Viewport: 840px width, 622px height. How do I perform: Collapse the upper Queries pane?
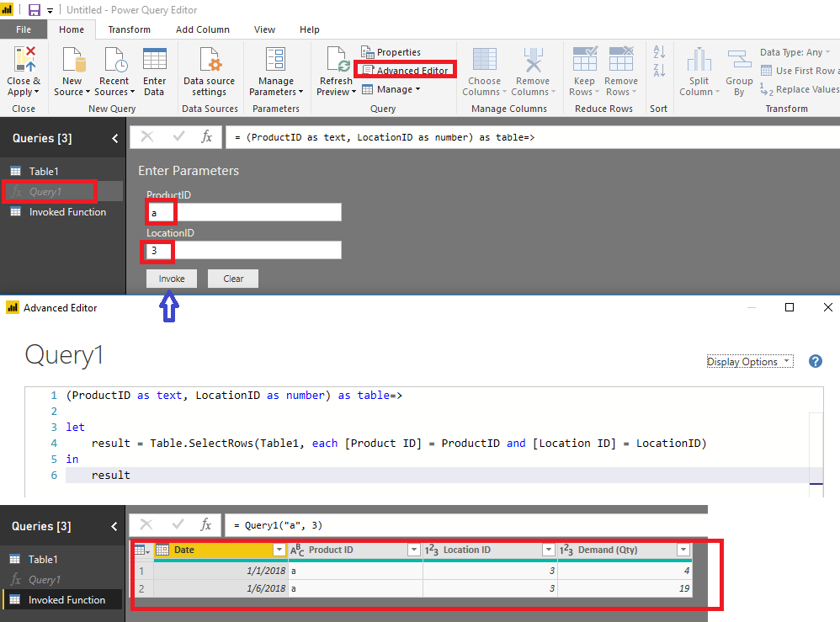[x=114, y=139]
